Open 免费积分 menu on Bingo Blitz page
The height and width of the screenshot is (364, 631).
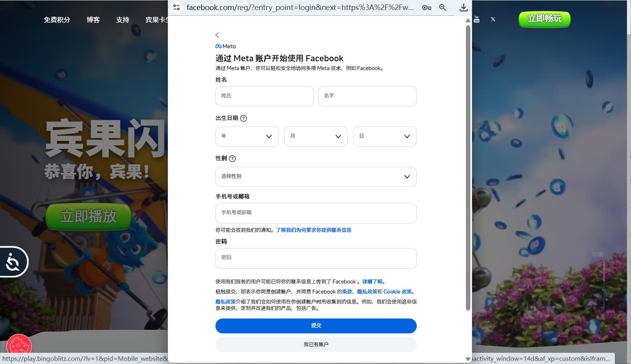click(x=57, y=20)
